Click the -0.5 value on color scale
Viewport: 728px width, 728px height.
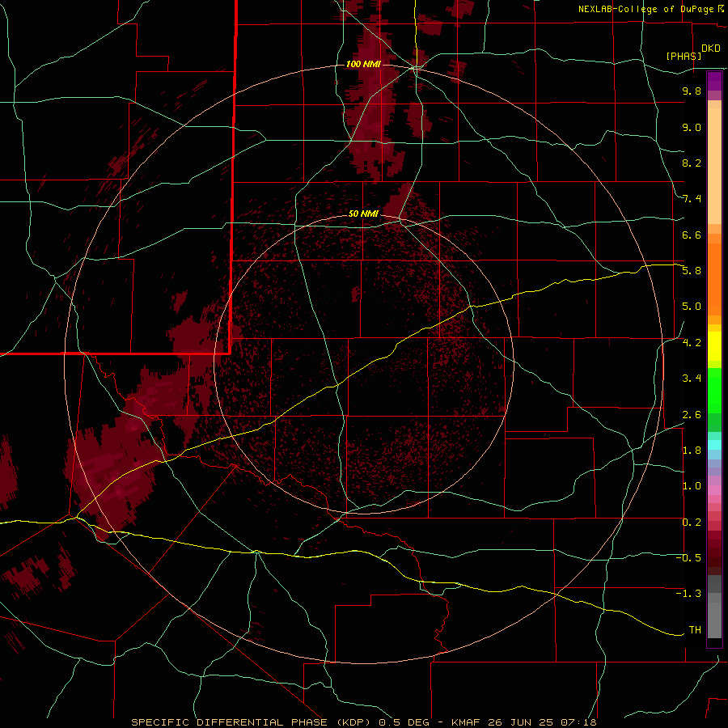(x=689, y=558)
